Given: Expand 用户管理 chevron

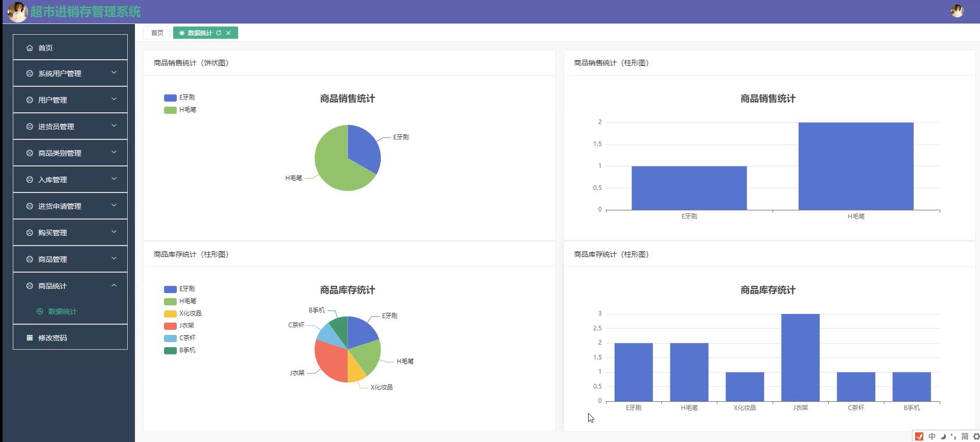Looking at the screenshot, I should pos(114,99).
